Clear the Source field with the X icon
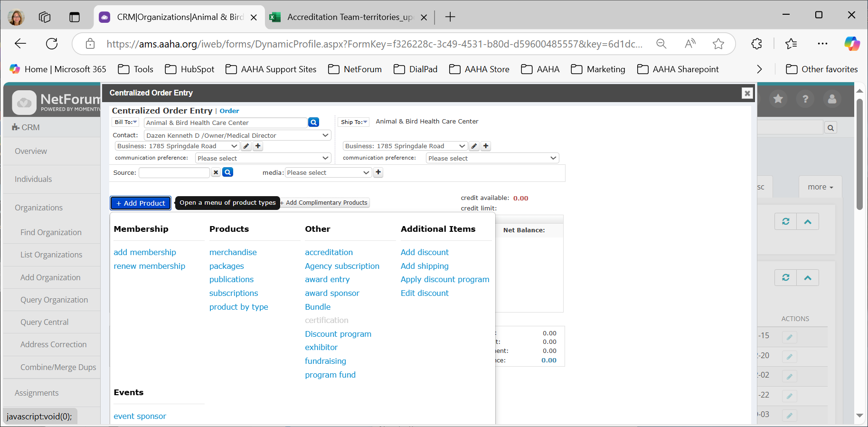Screen dimensions: 868x427 click(216, 172)
